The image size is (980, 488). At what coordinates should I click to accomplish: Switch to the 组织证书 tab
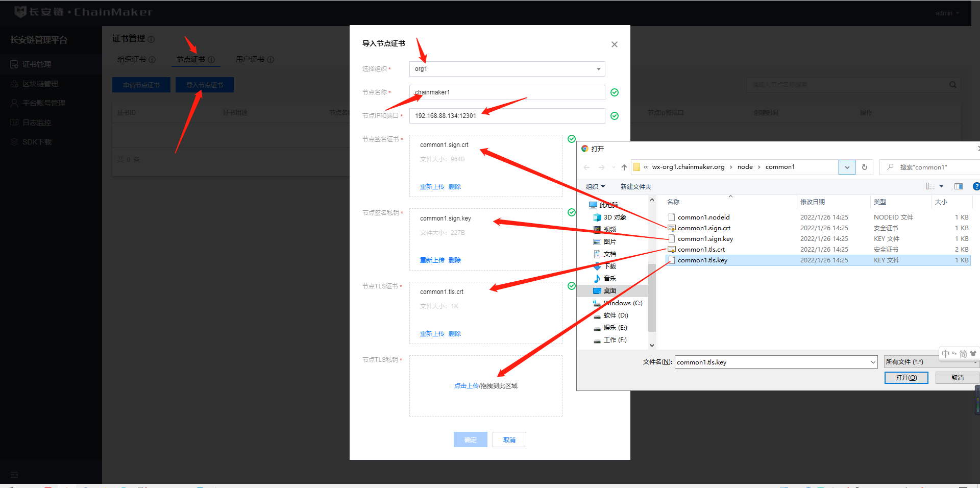[x=132, y=59]
